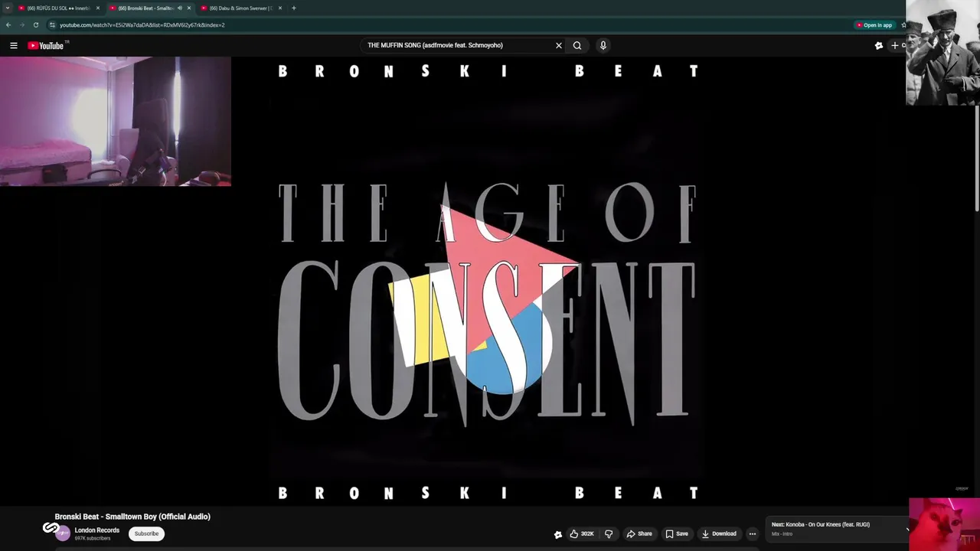980x551 pixels.
Task: Close the Bronski Beat tab
Action: [x=189, y=8]
